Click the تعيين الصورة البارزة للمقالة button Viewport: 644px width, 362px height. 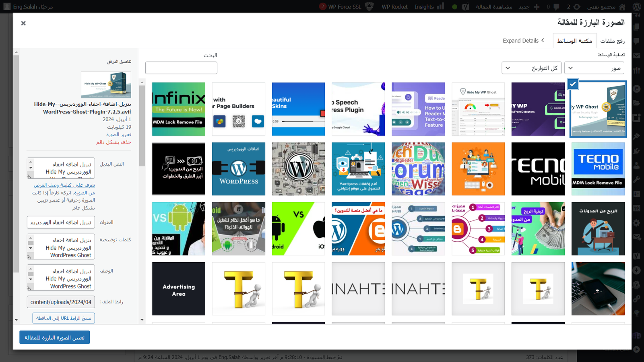[x=55, y=337]
